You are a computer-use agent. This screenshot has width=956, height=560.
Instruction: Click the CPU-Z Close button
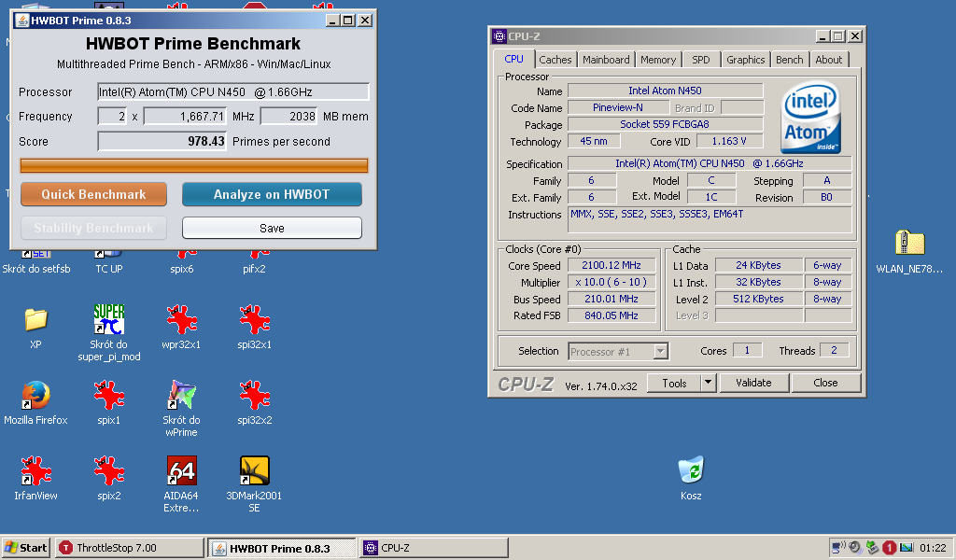[x=825, y=383]
